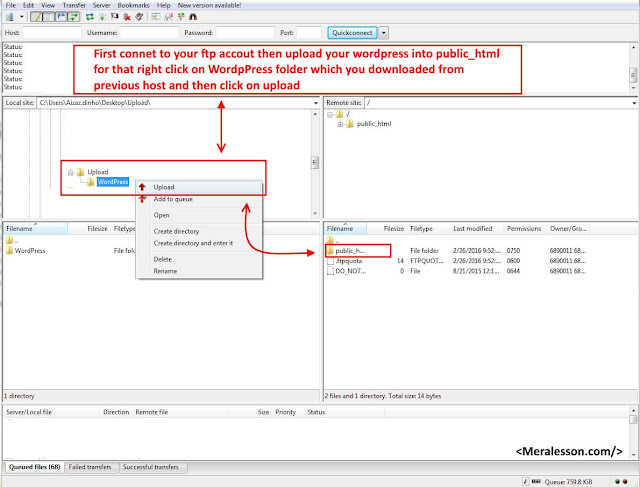Cancel the current operation

point(115,17)
